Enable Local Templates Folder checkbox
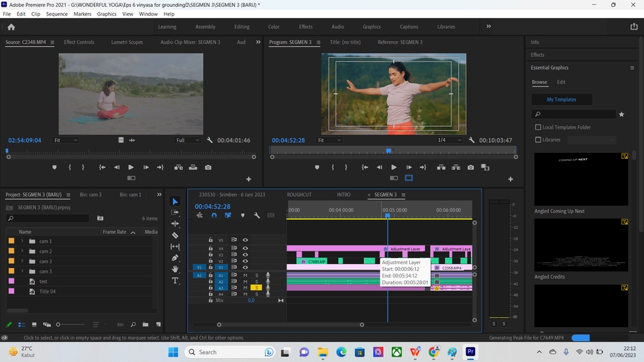Image resolution: width=644 pixels, height=362 pixels. point(538,127)
